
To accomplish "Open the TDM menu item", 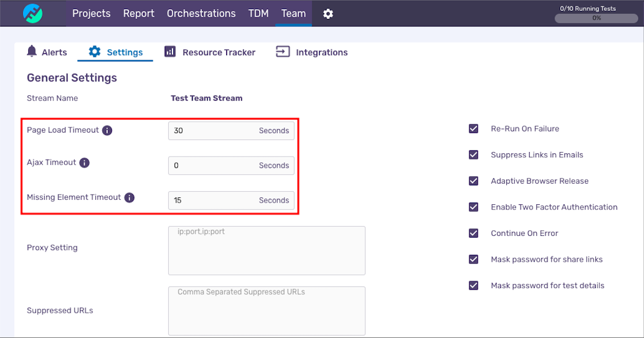I will click(258, 14).
